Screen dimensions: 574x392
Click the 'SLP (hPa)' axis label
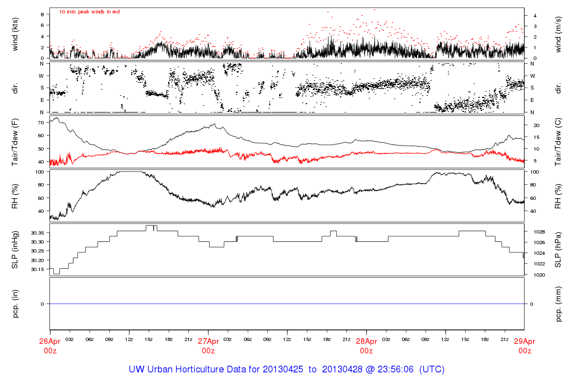558,250
